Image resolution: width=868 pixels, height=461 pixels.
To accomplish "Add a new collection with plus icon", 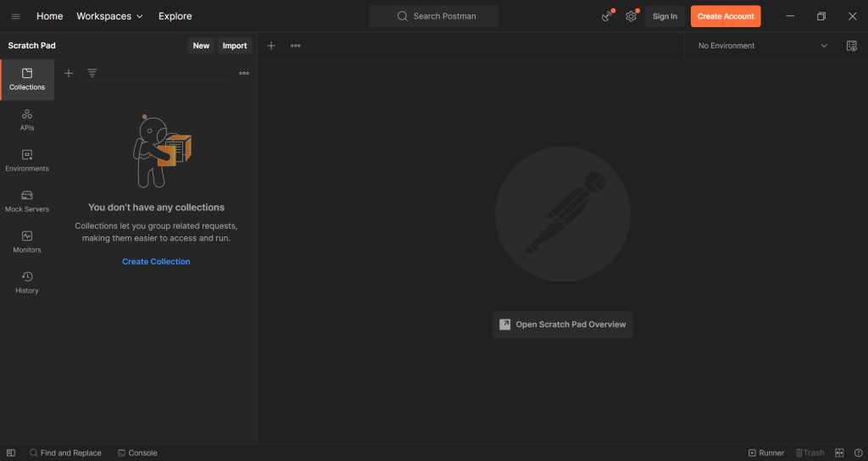I will point(69,73).
